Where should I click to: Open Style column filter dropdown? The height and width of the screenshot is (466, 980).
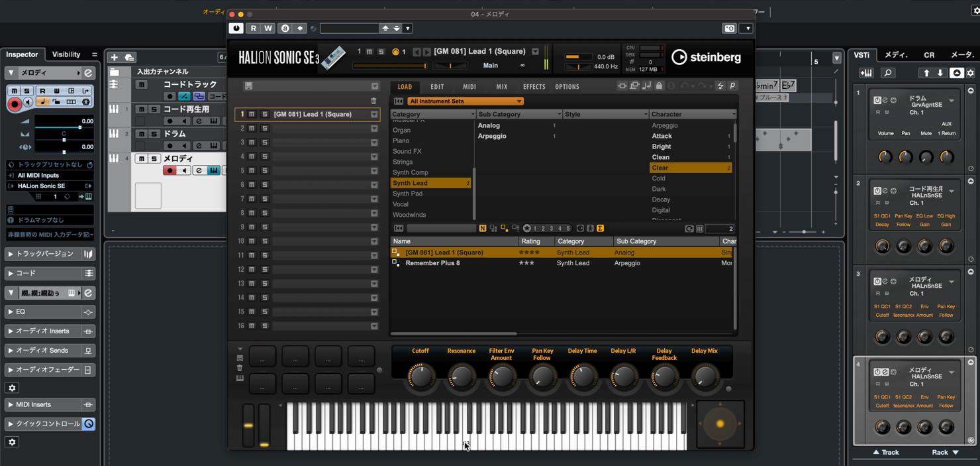point(645,115)
